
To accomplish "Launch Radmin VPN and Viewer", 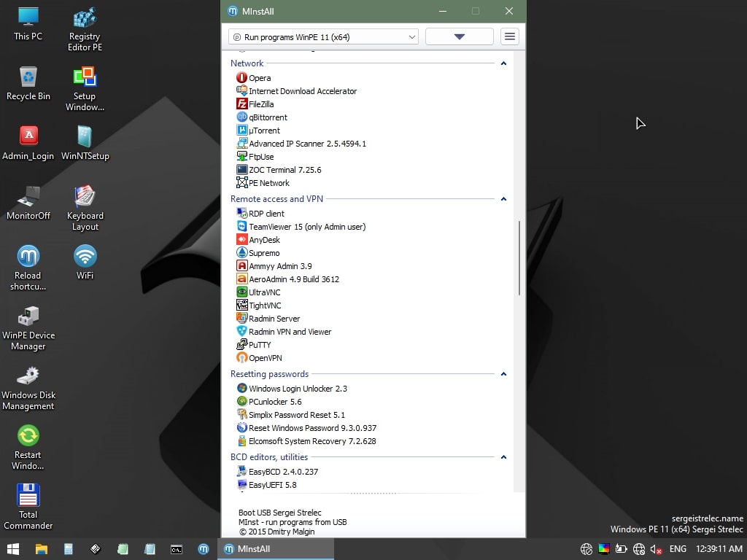I will (284, 332).
